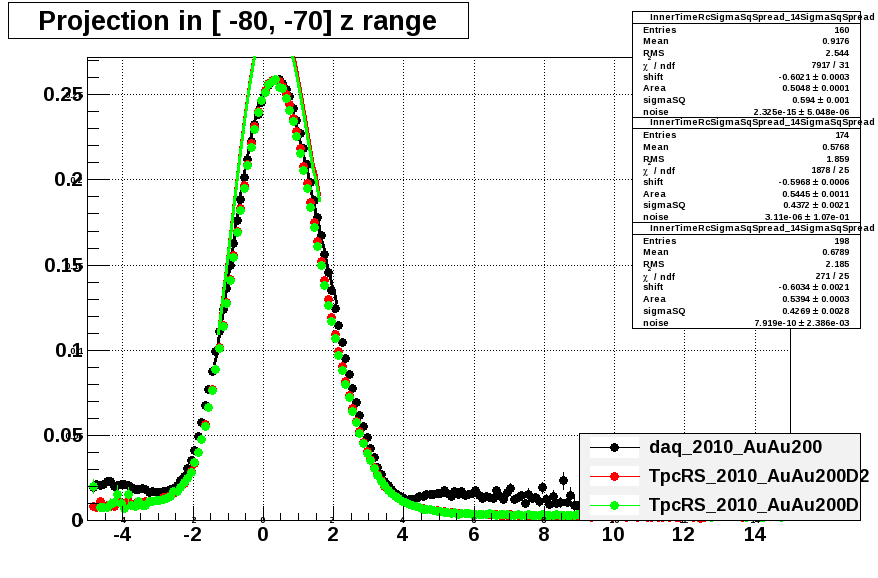878x578 pixels.
Task: Click the black marker beside daq_2010_AuAu200
Action: (x=614, y=447)
